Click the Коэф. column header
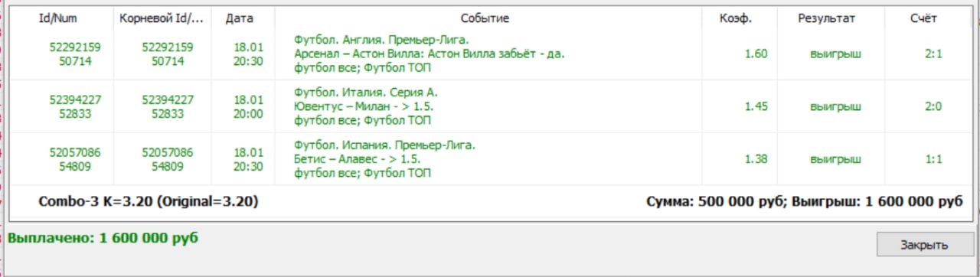Screen dimensions: 980x277 pos(736,18)
